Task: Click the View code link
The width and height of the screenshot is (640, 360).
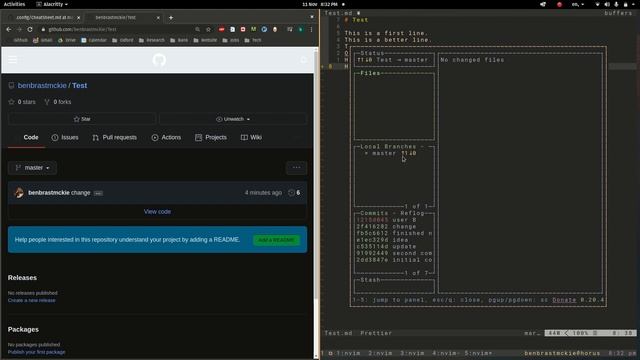Action: [157, 211]
